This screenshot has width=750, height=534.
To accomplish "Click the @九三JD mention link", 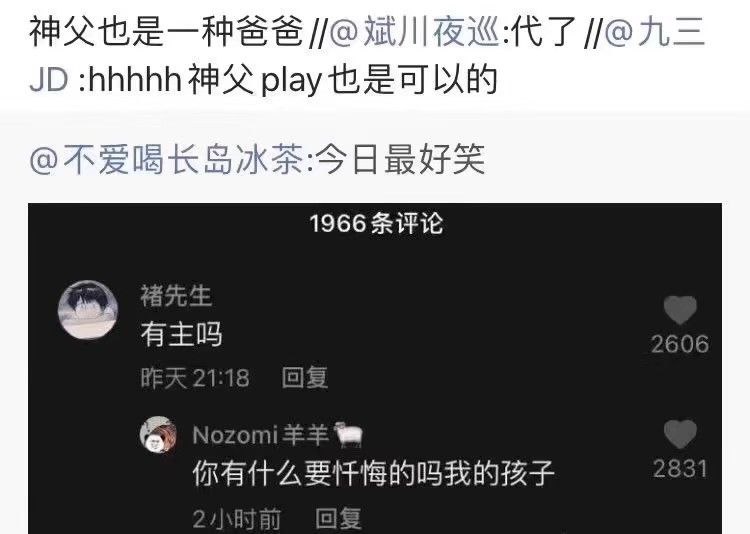I will point(367,55).
